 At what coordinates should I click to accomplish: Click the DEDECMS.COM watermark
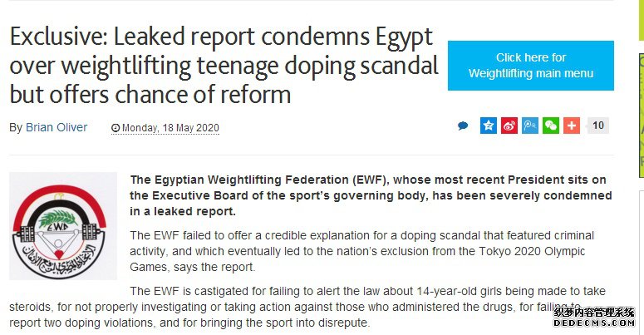pyautogui.click(x=594, y=323)
